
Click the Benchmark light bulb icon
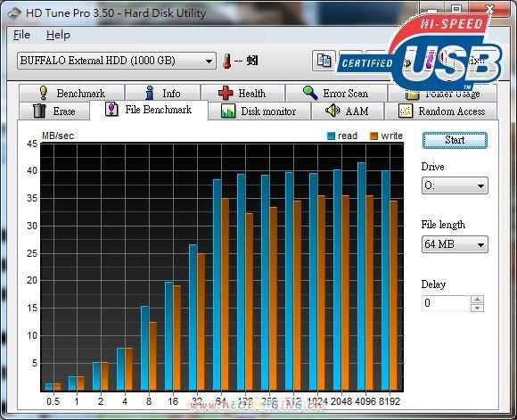(43, 93)
